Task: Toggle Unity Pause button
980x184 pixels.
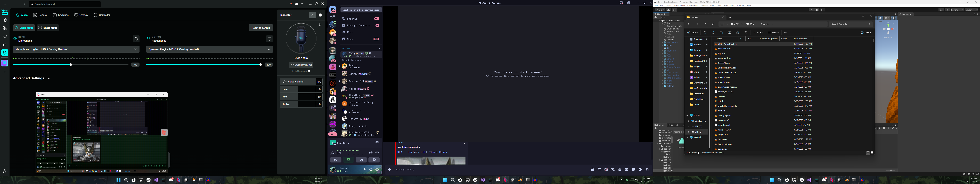Action: point(816,10)
